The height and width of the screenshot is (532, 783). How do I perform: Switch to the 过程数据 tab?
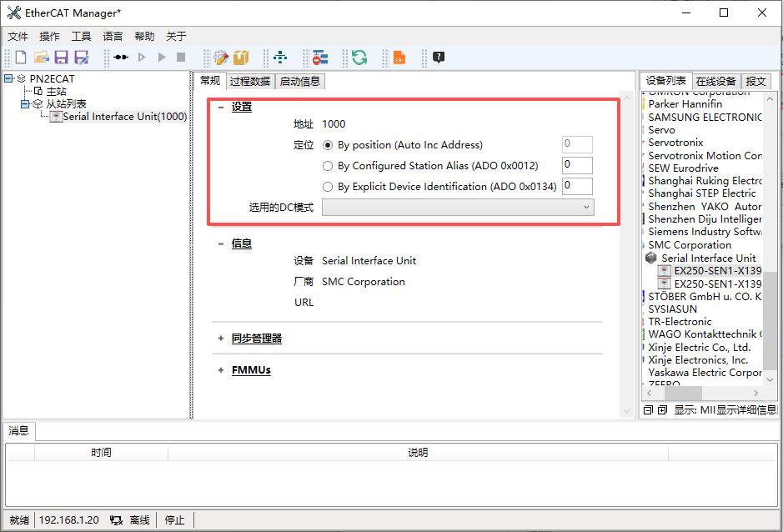[x=249, y=82]
